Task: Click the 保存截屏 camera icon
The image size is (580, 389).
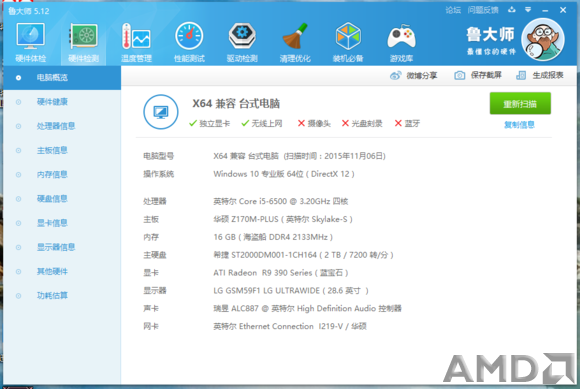Action: (x=459, y=75)
